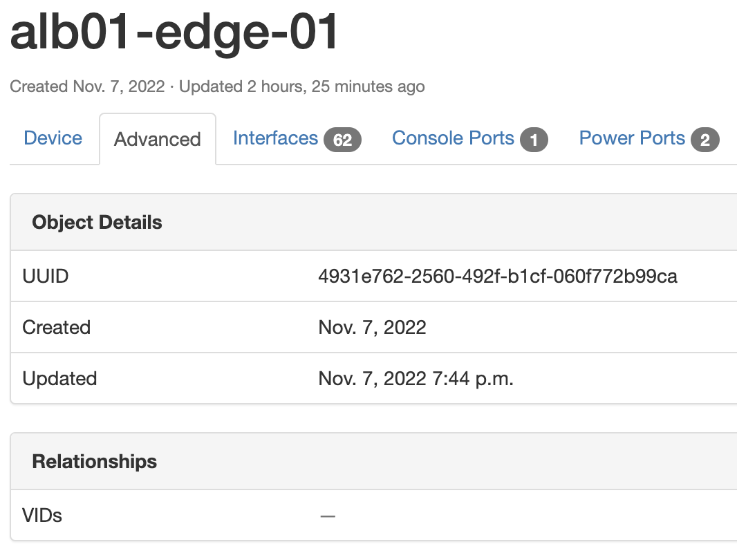Click the UUID value 4931e762-2560-492f-b1cf-060f772b99ca
Viewport: 737px width, 560px height.
[x=497, y=277]
